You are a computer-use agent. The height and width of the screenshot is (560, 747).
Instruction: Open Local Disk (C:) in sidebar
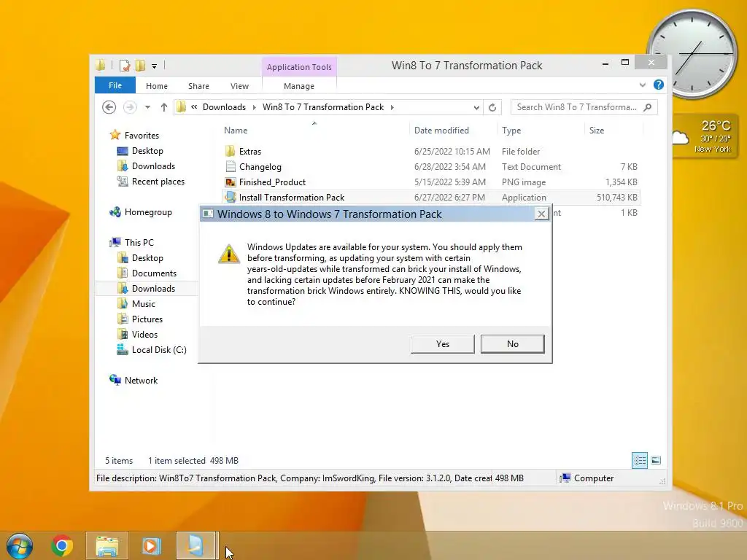point(158,349)
